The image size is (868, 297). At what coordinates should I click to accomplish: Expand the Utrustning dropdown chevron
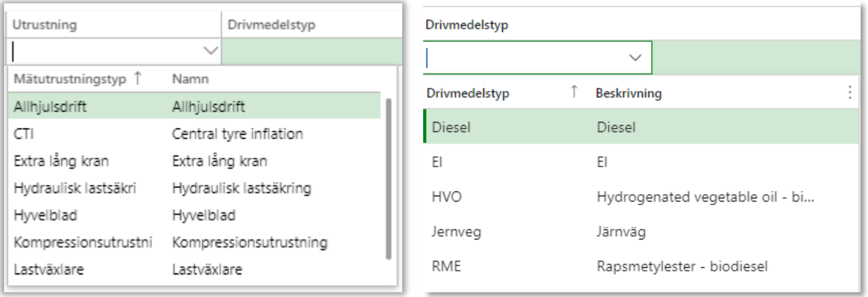[x=210, y=51]
